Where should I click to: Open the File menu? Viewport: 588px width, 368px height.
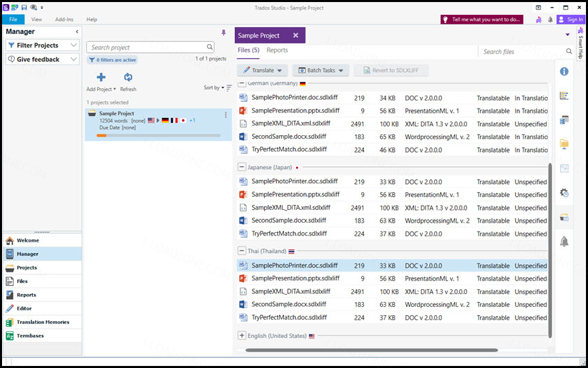click(x=13, y=19)
